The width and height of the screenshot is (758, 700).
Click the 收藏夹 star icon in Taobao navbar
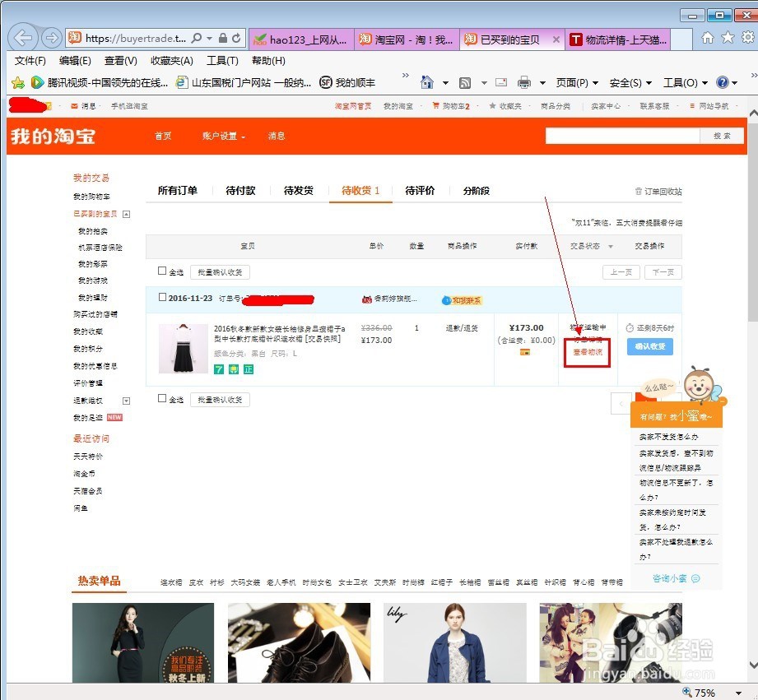coord(491,105)
